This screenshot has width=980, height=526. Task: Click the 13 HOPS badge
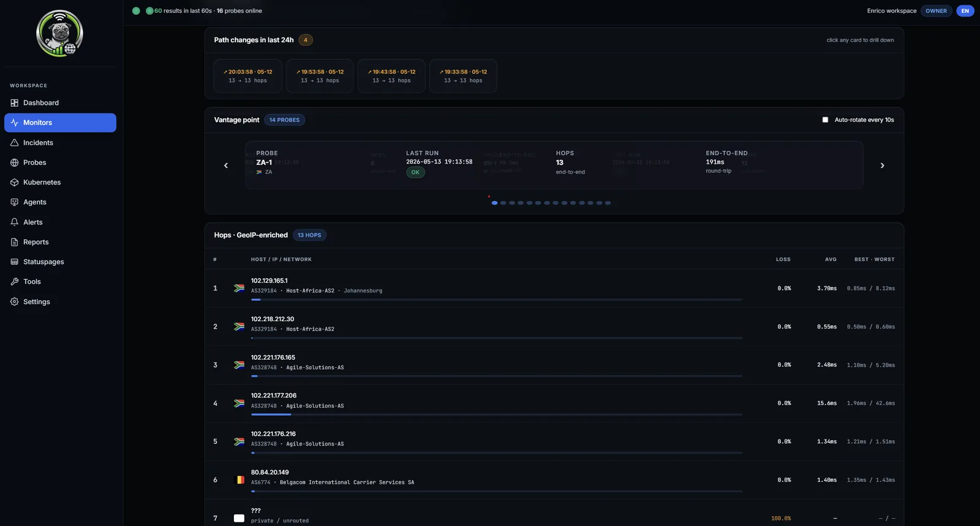[x=309, y=235]
